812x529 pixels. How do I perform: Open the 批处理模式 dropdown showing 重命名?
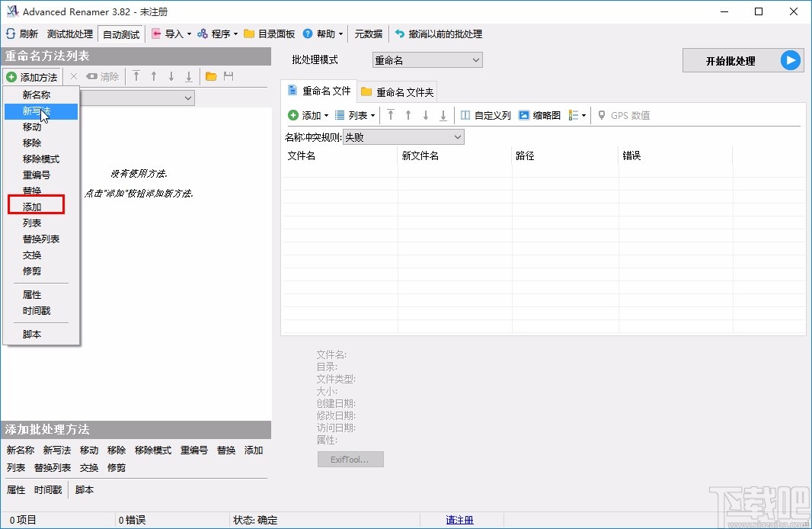(475, 59)
